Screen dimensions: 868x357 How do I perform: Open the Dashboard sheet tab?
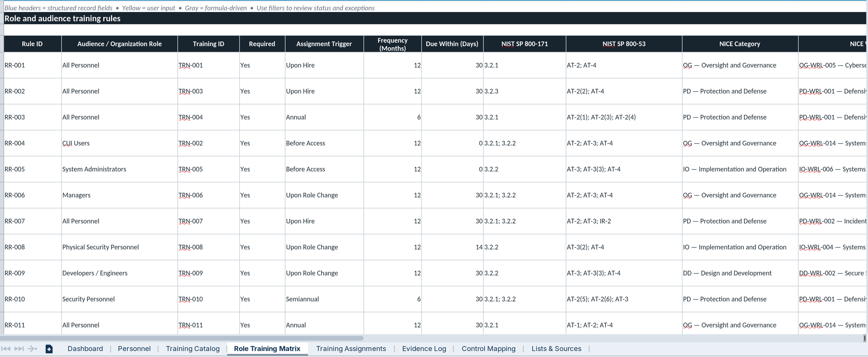pyautogui.click(x=85, y=349)
